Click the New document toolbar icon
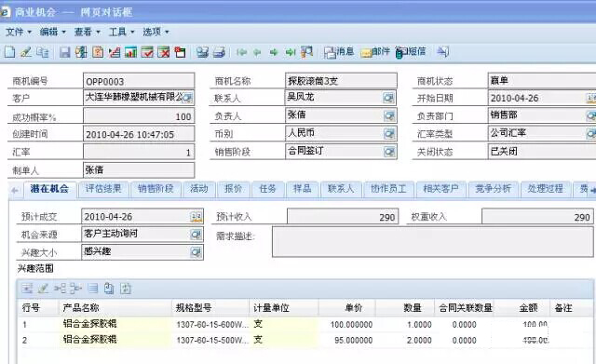The width and height of the screenshot is (596, 364). pos(9,52)
